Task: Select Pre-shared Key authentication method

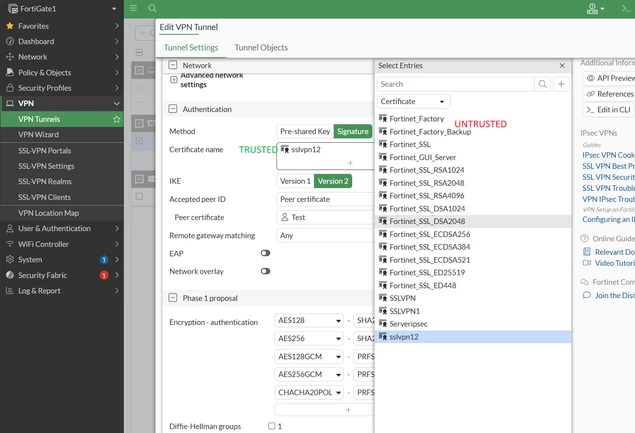Action: click(305, 131)
